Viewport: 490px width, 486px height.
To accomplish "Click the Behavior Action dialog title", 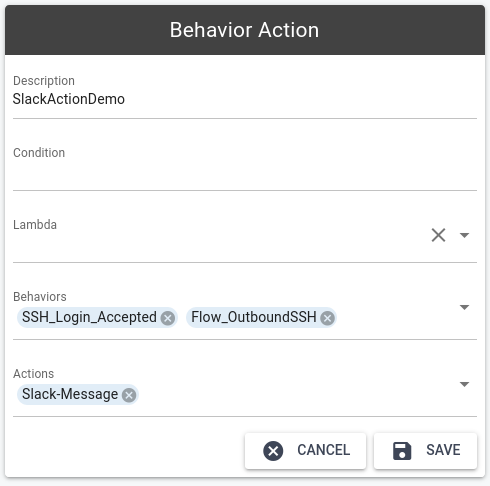I will pos(244,30).
